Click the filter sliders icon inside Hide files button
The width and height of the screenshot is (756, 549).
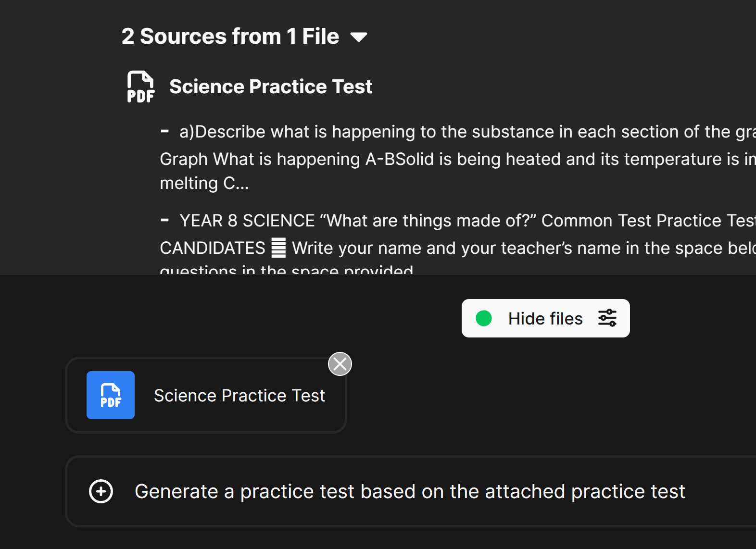coord(607,318)
